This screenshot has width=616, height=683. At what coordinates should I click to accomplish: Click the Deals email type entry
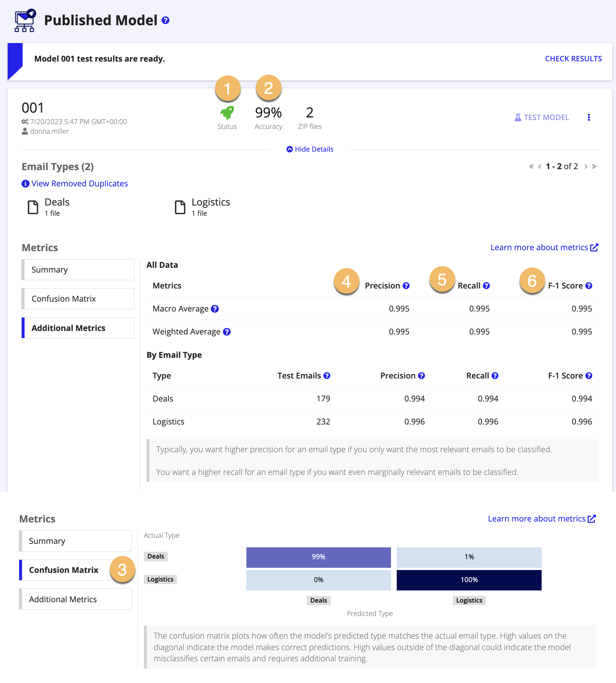point(49,207)
